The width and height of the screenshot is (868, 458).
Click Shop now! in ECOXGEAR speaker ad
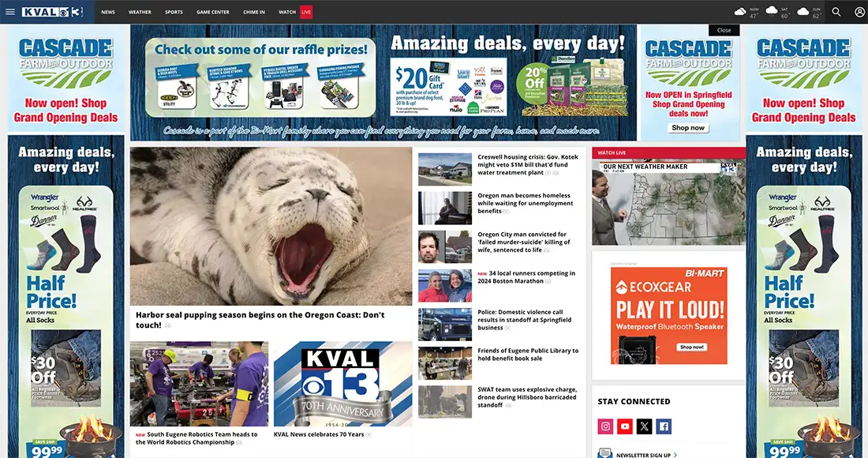692,347
